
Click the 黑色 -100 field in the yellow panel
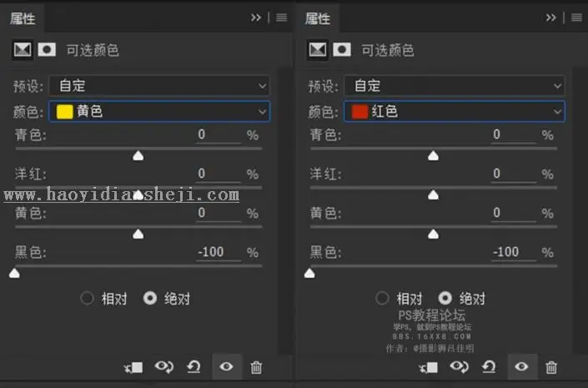tap(219, 252)
